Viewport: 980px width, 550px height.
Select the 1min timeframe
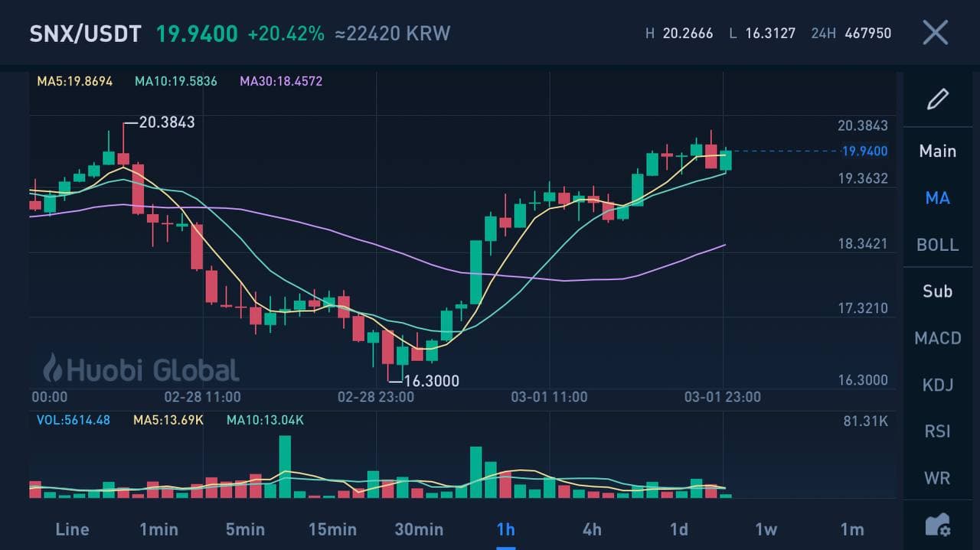tap(158, 529)
